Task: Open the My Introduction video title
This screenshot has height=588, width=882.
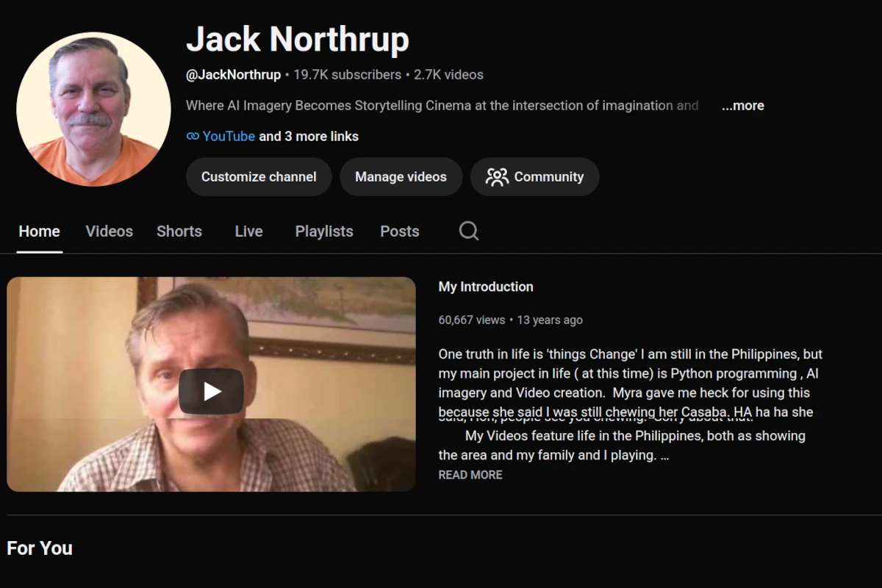Action: click(486, 287)
